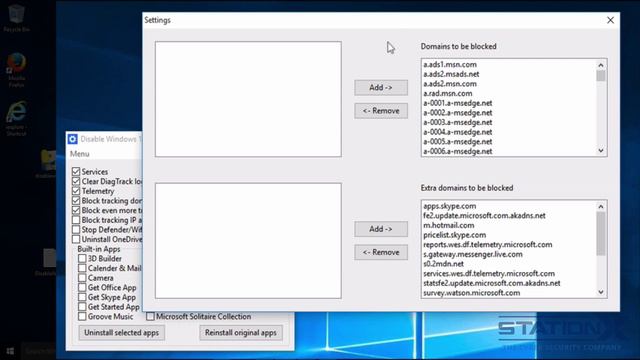640x360 pixels.
Task: Select pricelist.skype.com entry
Action: coord(454,235)
